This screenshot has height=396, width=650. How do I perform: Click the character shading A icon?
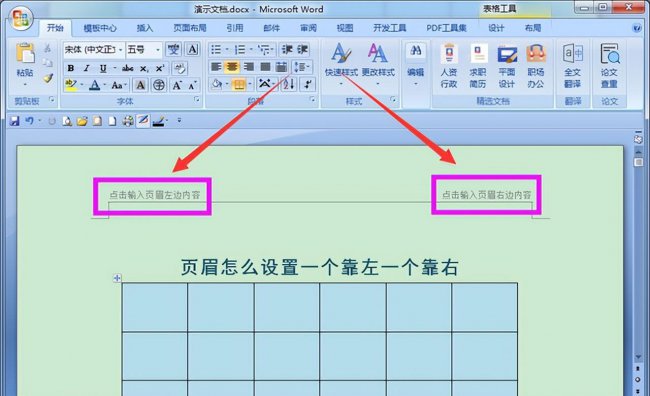[x=140, y=85]
